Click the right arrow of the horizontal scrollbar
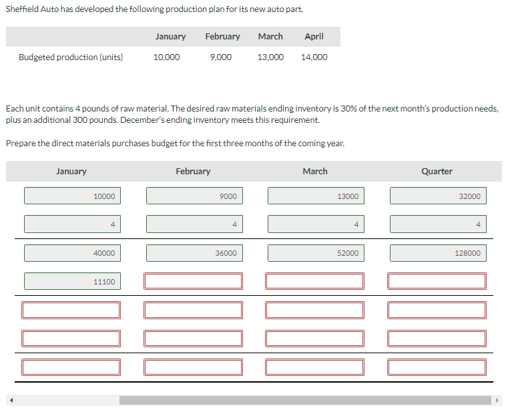 click(x=497, y=401)
